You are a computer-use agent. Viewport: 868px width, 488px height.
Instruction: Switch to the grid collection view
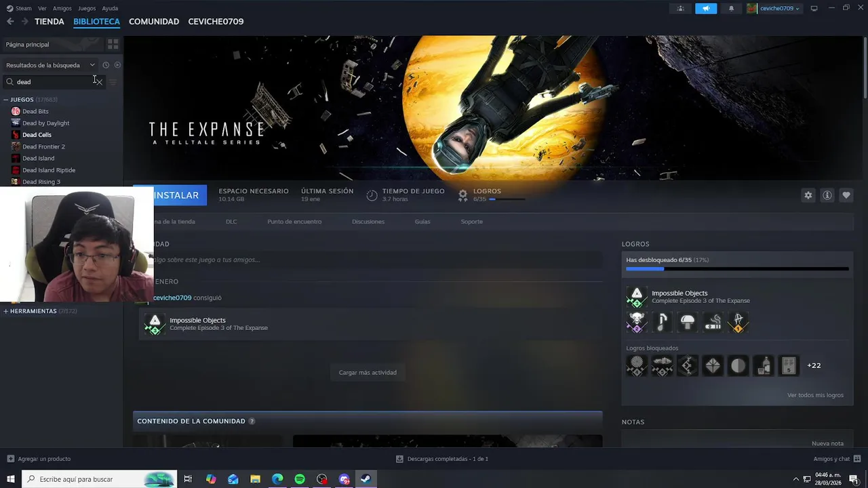point(113,44)
